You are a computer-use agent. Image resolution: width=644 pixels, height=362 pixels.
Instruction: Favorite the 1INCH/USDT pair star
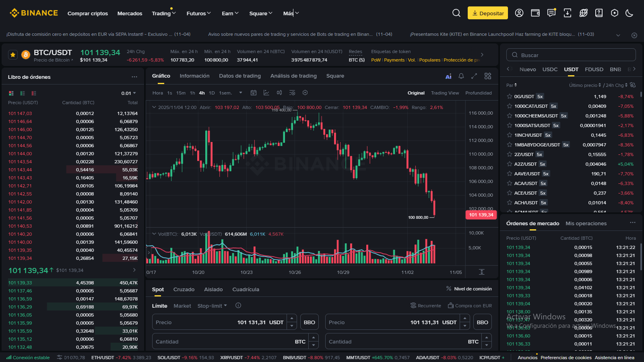click(x=510, y=135)
